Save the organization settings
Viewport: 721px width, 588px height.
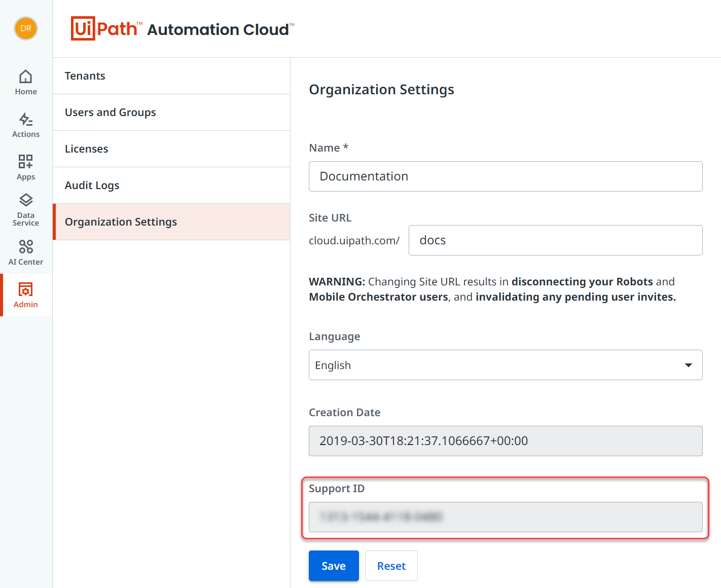coord(334,566)
